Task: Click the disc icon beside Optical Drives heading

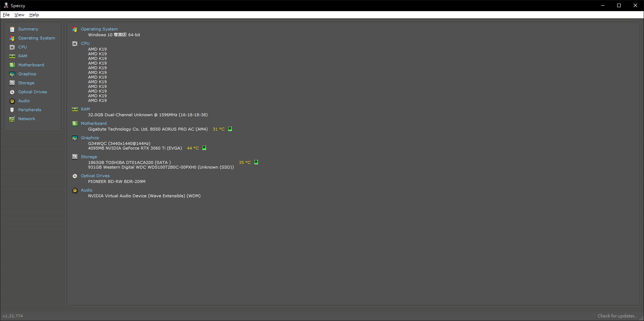Action: 75,176
